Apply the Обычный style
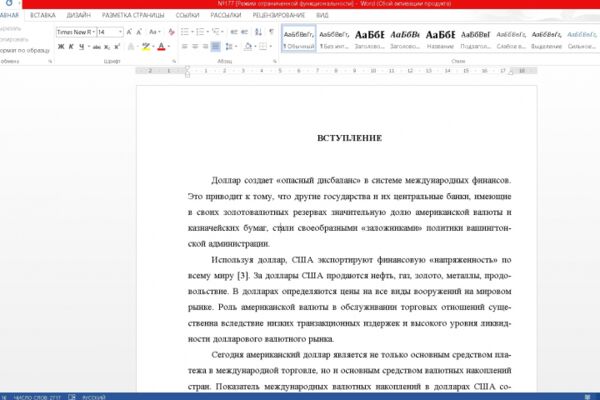This screenshot has width=600, height=400. [299, 39]
